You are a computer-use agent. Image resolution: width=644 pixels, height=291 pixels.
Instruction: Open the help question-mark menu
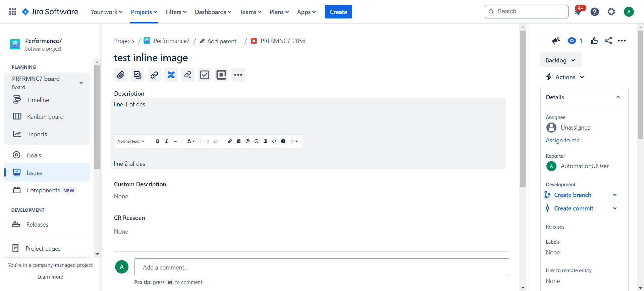(x=595, y=12)
